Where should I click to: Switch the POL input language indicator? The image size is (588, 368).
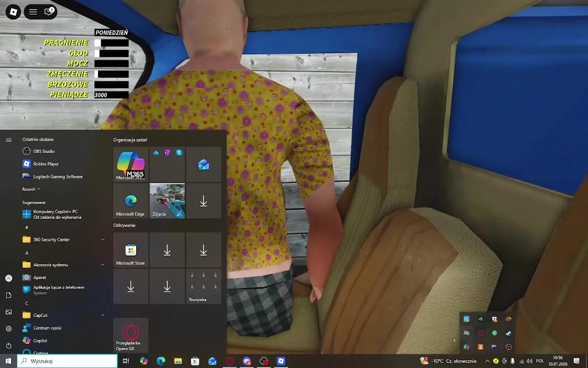540,361
